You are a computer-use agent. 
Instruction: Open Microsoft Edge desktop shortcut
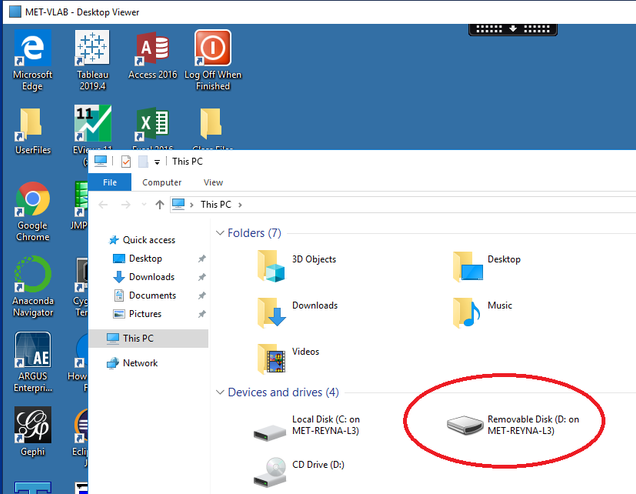(x=32, y=48)
